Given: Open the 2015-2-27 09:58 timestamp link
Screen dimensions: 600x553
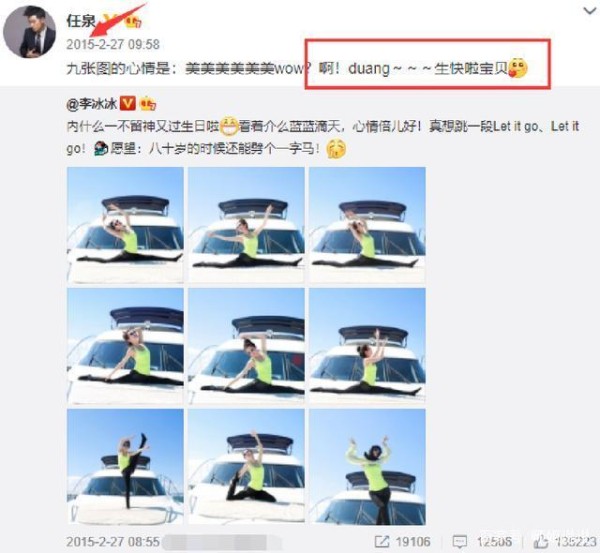Looking at the screenshot, I should coord(113,44).
